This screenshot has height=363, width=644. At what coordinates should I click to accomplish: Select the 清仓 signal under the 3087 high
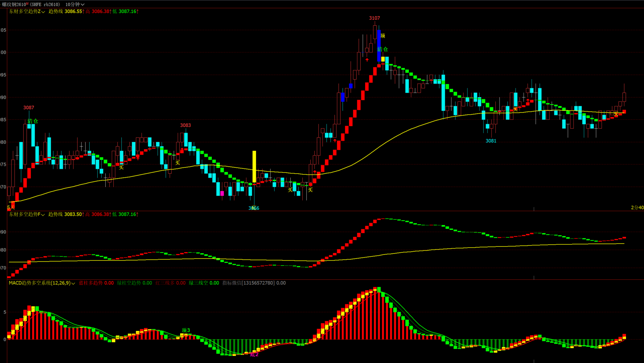(33, 121)
